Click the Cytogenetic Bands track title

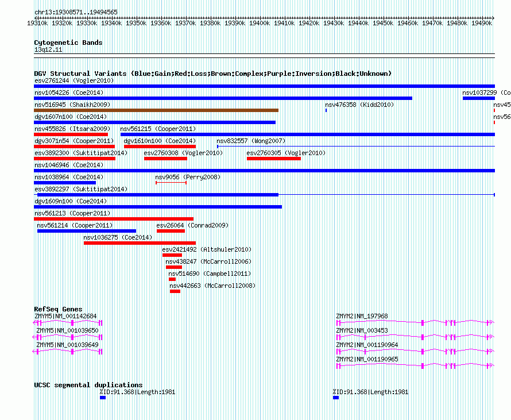[68, 43]
